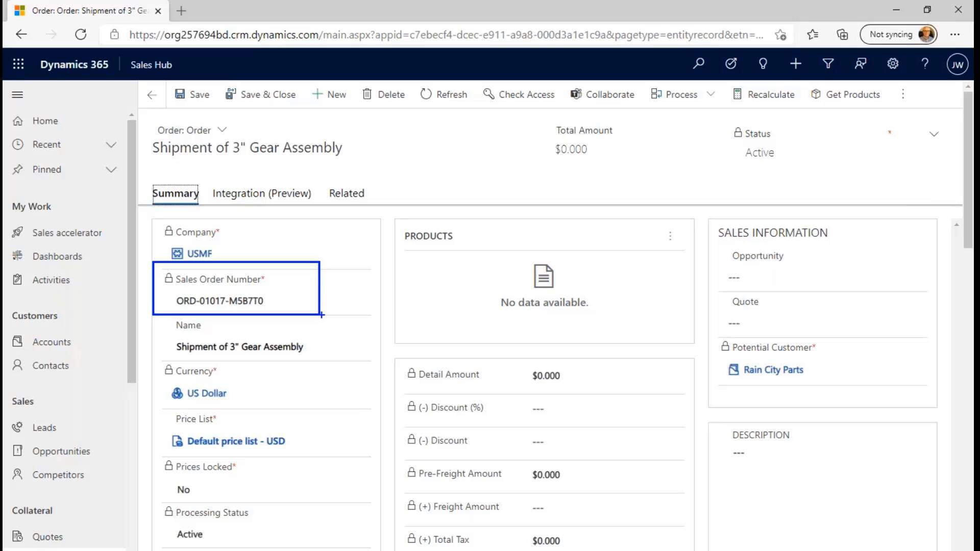Open the Integration (Preview) tab
980x551 pixels.
click(x=262, y=193)
